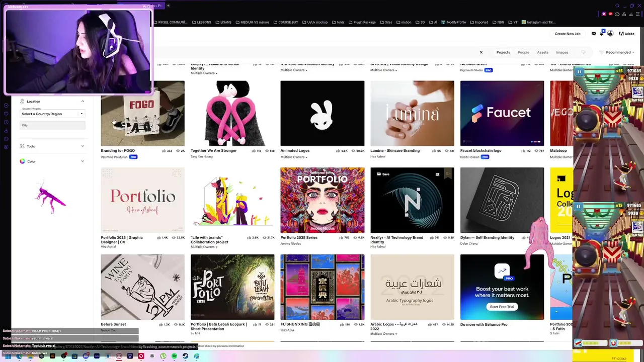Pause the lower game overlay
This screenshot has width=644, height=362.
tap(579, 206)
